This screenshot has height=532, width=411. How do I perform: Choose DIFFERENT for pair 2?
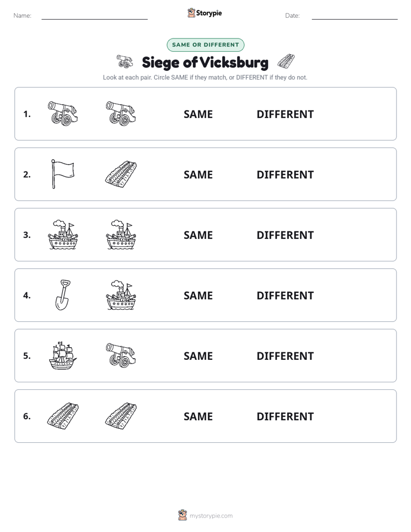(x=285, y=174)
